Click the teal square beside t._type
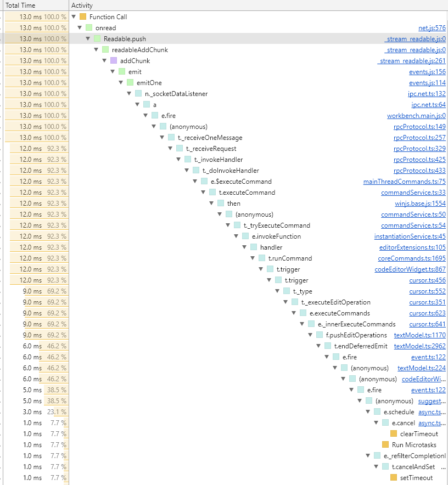 coord(287,291)
